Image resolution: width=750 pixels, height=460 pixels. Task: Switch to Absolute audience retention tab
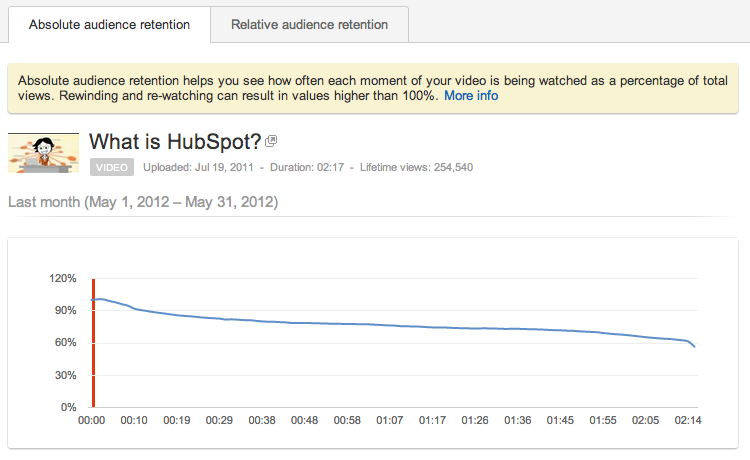point(109,24)
